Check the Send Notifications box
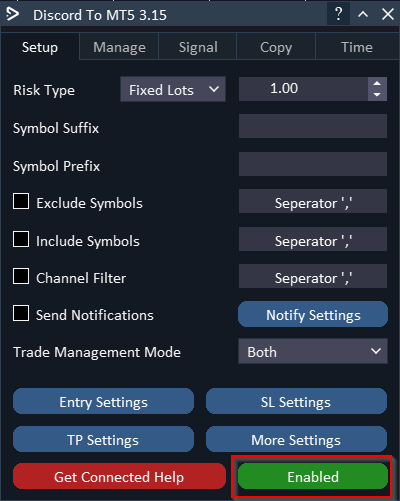 (x=21, y=313)
